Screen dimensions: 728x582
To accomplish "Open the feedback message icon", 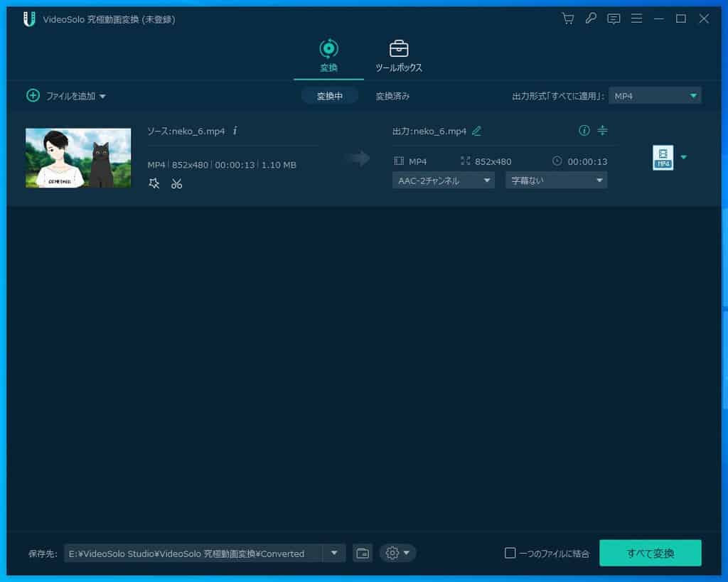I will point(614,19).
